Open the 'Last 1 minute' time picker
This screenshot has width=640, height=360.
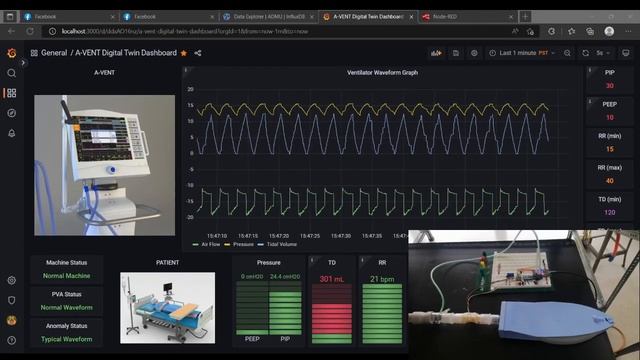[522, 53]
